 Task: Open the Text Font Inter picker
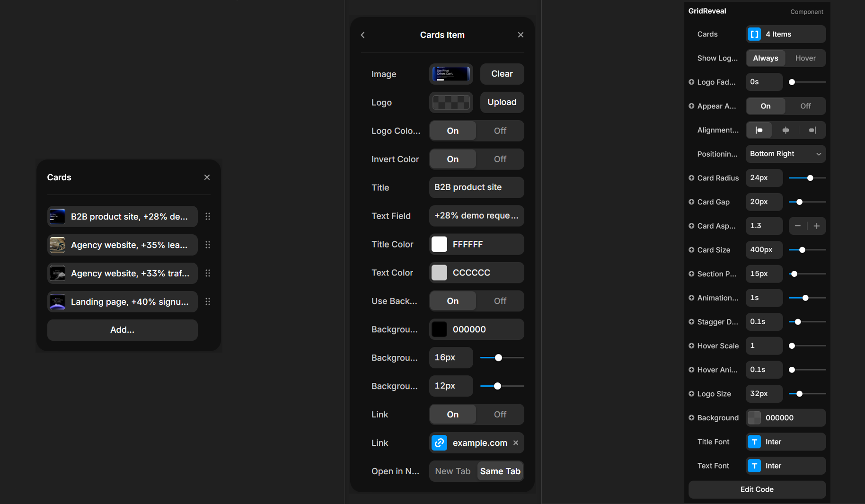pyautogui.click(x=786, y=466)
